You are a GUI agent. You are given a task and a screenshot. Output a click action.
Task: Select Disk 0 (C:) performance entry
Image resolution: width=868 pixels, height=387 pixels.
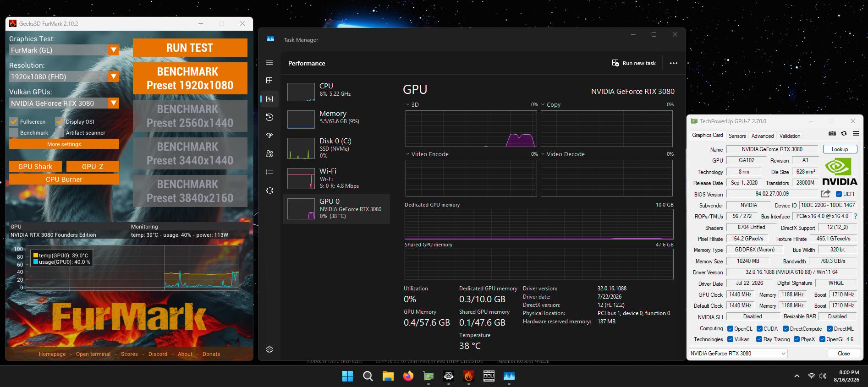click(x=336, y=149)
